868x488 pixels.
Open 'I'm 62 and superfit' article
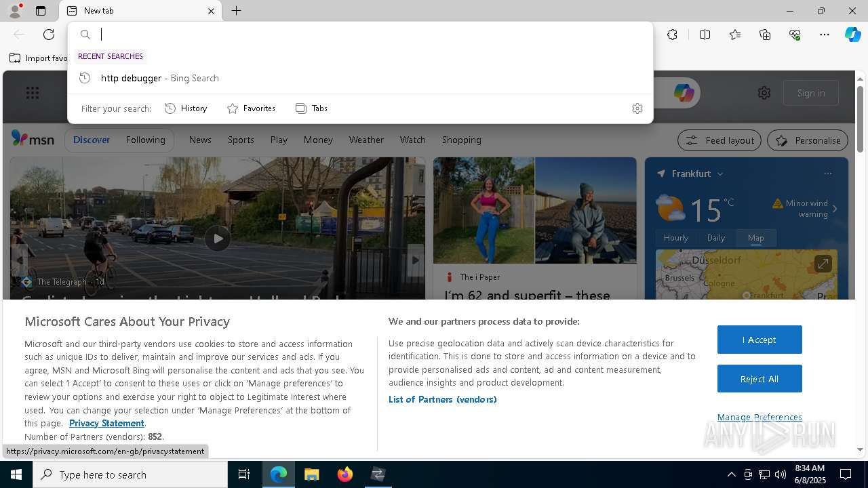527,295
